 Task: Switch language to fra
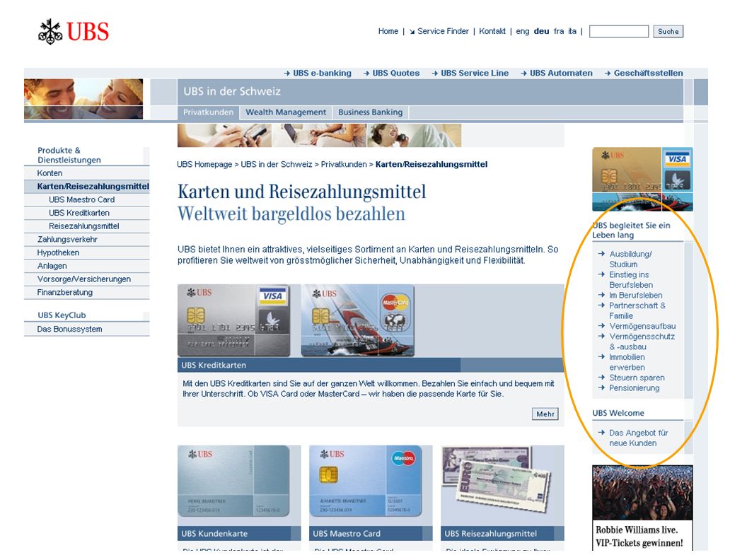pos(559,31)
